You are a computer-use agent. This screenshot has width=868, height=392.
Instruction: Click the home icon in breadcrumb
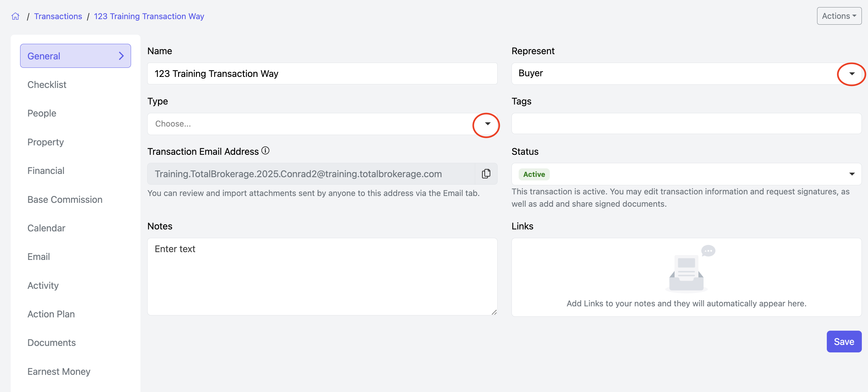click(16, 16)
